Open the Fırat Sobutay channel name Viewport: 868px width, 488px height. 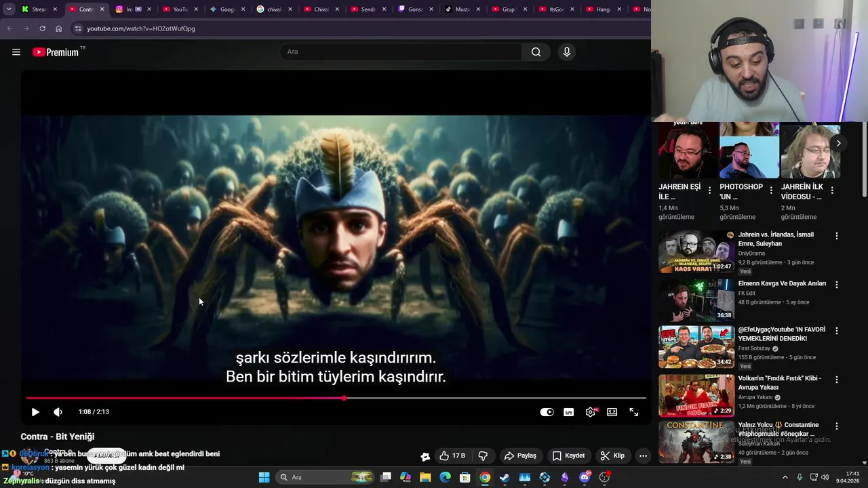754,348
